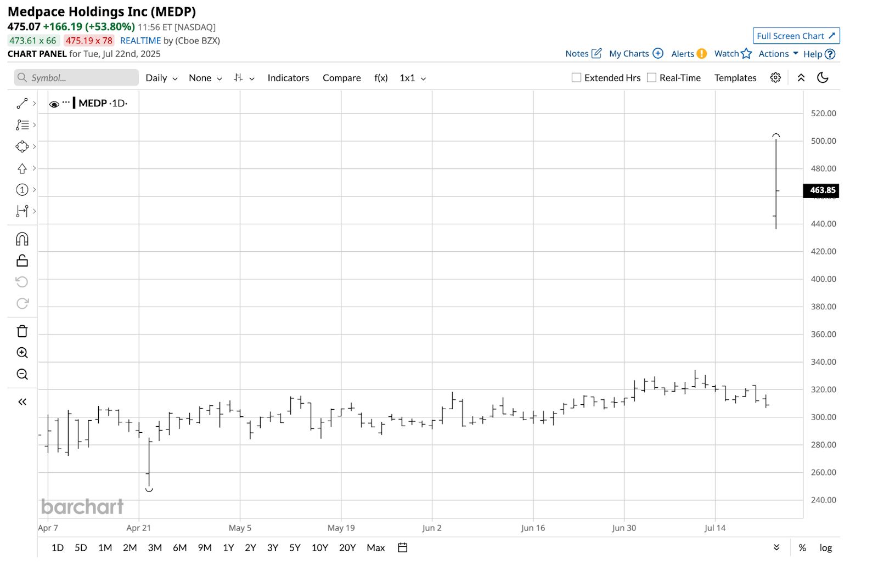Collapse the drawing tools sidebar

click(x=22, y=402)
